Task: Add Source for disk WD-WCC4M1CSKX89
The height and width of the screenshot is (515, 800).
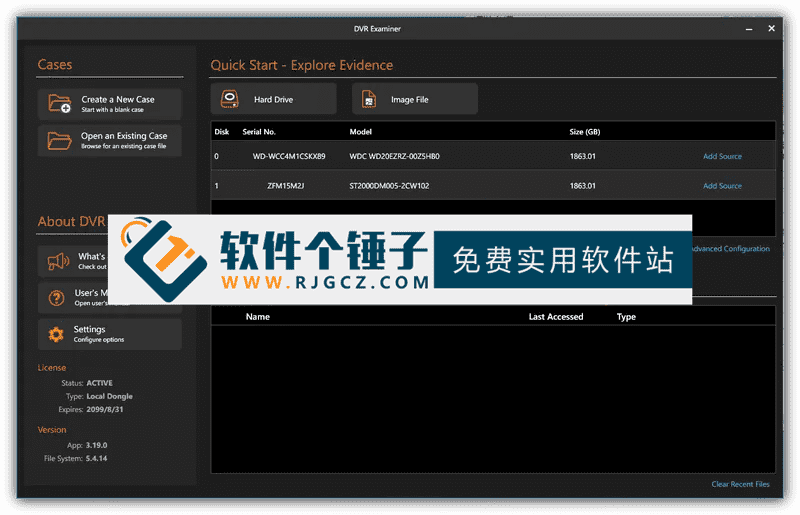Action: pyautogui.click(x=722, y=156)
